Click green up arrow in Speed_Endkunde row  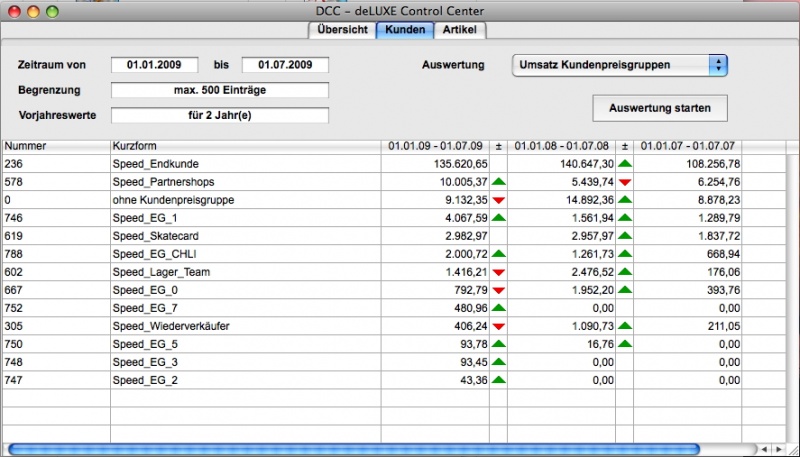pos(625,162)
